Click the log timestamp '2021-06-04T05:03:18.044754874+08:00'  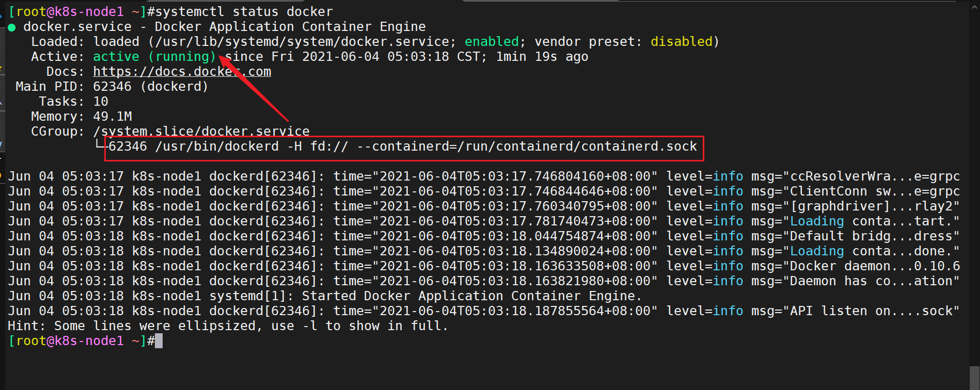pyautogui.click(x=515, y=236)
